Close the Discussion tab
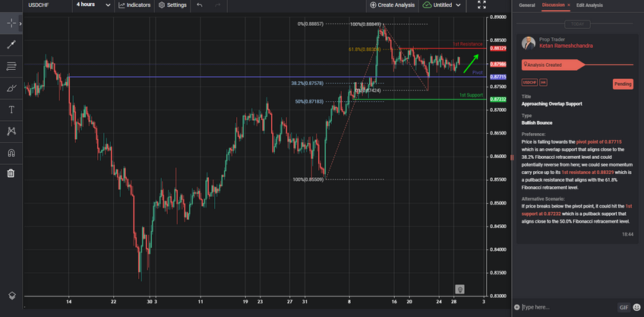The height and width of the screenshot is (317, 644). point(569,5)
